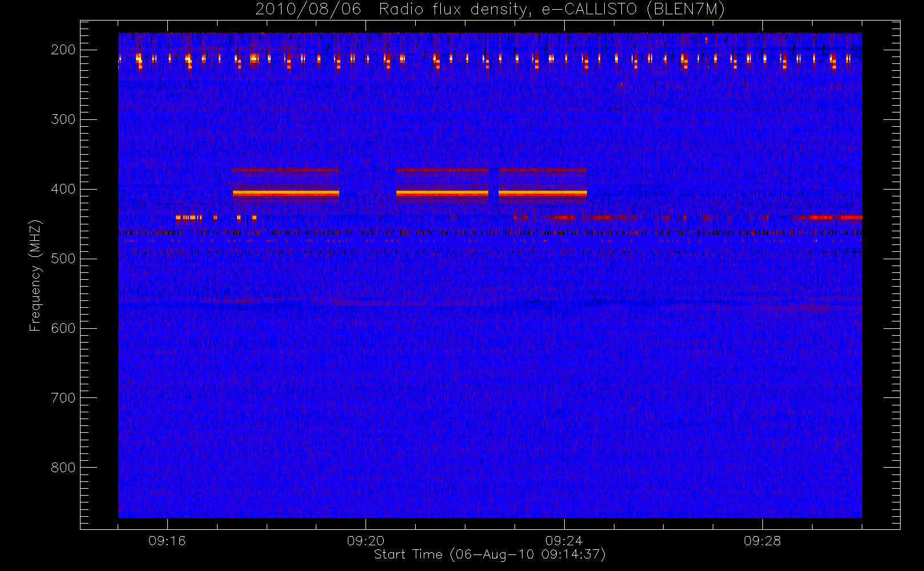Click the 600 frequency tick label

63,328
